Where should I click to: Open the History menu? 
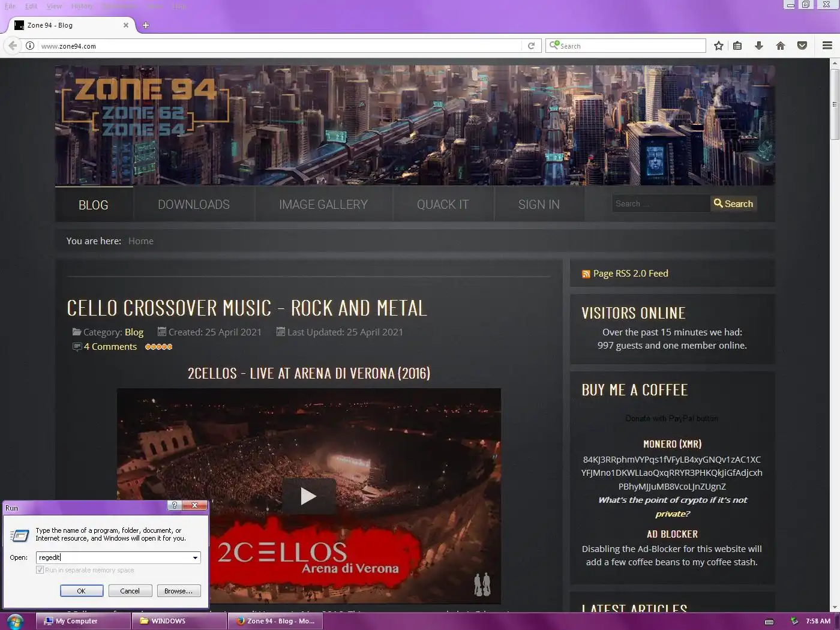pos(82,6)
